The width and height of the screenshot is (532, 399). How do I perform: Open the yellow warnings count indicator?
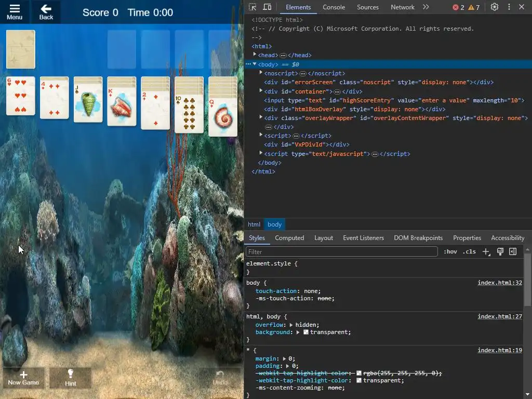coord(474,7)
